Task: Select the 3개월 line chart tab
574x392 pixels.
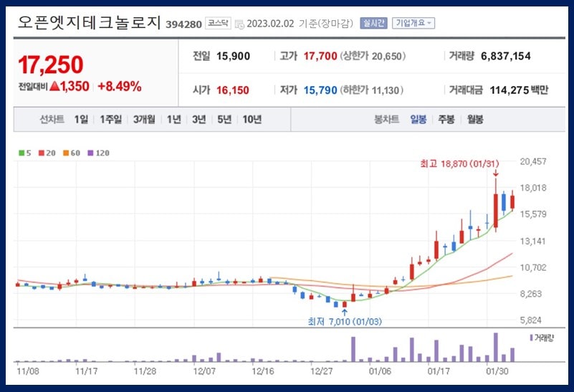Action: [x=144, y=120]
